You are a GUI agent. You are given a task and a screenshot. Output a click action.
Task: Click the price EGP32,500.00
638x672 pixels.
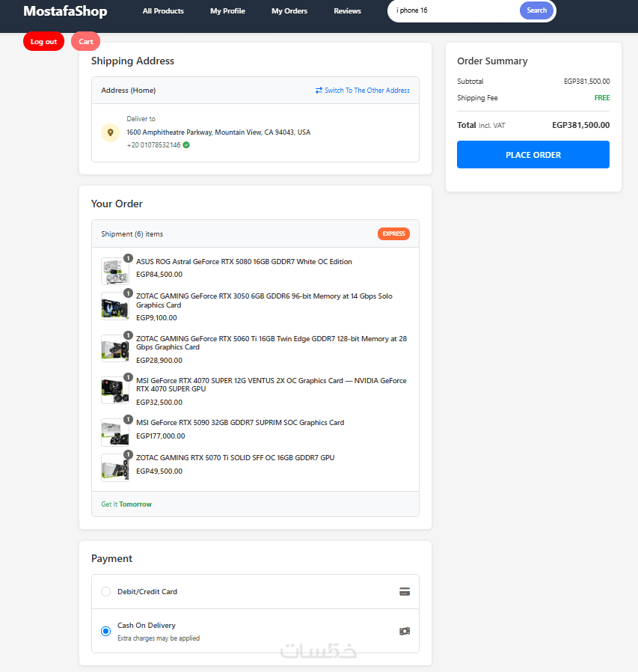(159, 403)
